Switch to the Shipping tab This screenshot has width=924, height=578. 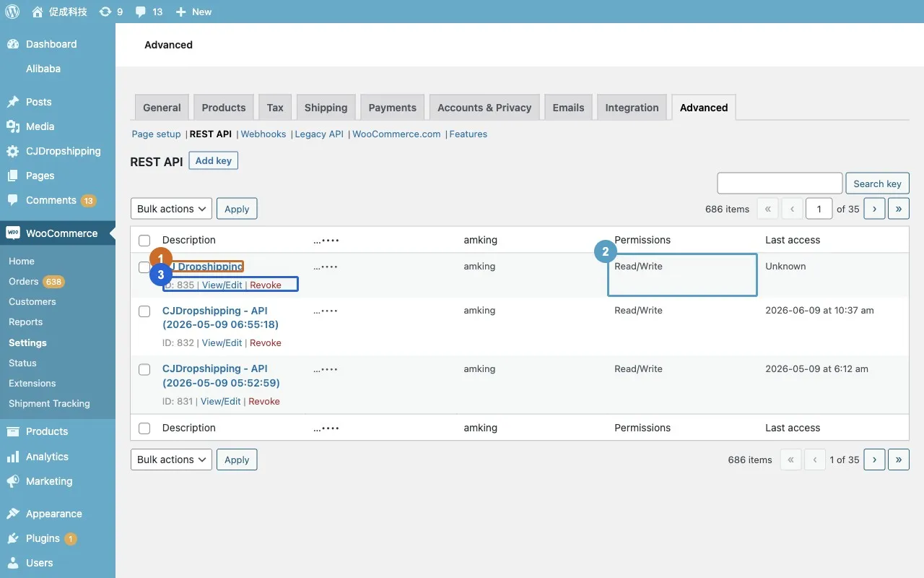click(x=326, y=108)
